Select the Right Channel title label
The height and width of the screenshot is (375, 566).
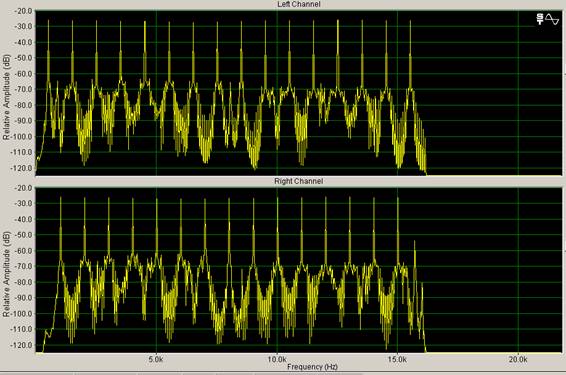click(299, 181)
